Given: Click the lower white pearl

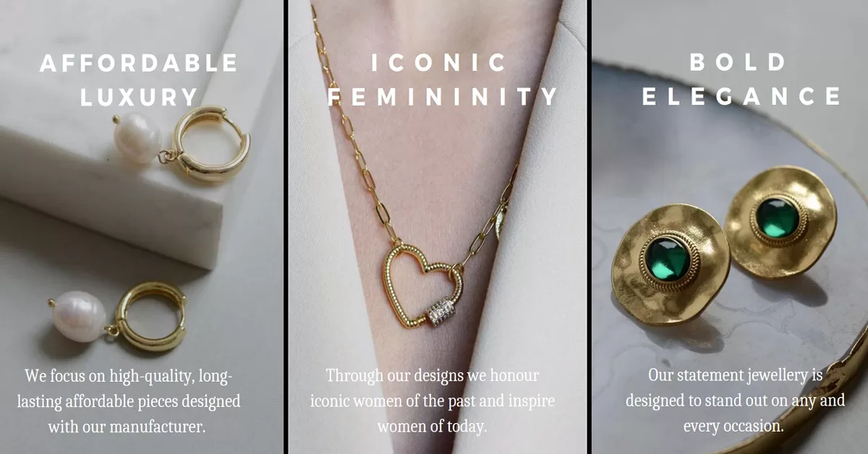Looking at the screenshot, I should coord(77,316).
